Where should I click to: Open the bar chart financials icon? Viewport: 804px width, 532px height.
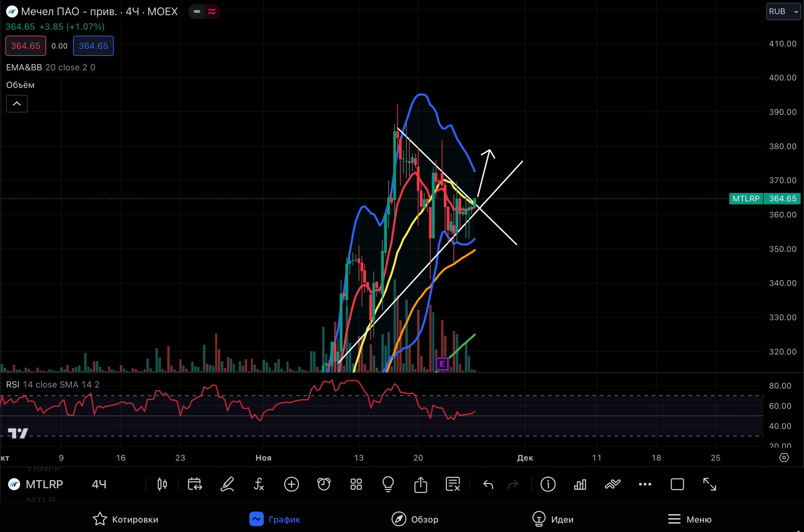[x=580, y=484]
